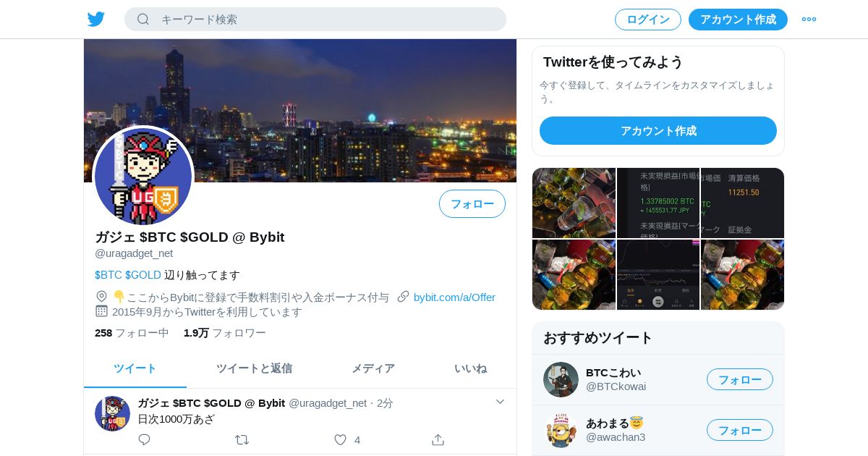Retweet the 日次1000万あざ tweet
The height and width of the screenshot is (456, 868).
tap(242, 439)
